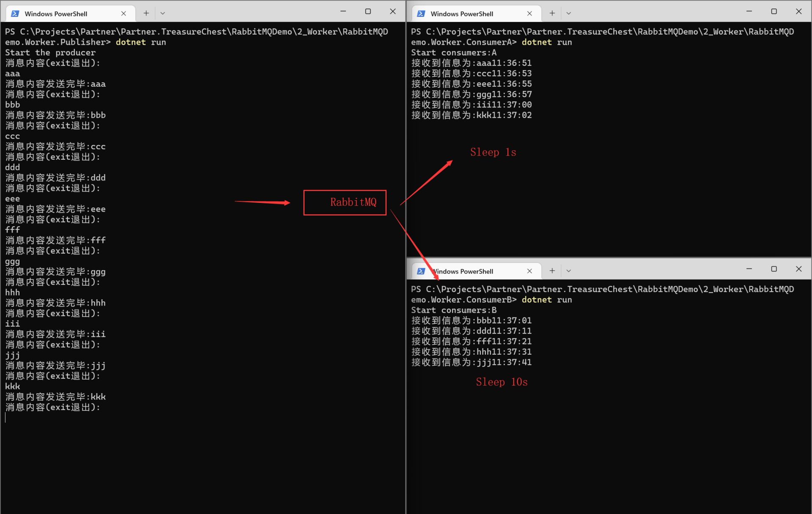This screenshot has height=514, width=812.
Task: Open a new tab in the ConsumerA window
Action: click(x=552, y=13)
